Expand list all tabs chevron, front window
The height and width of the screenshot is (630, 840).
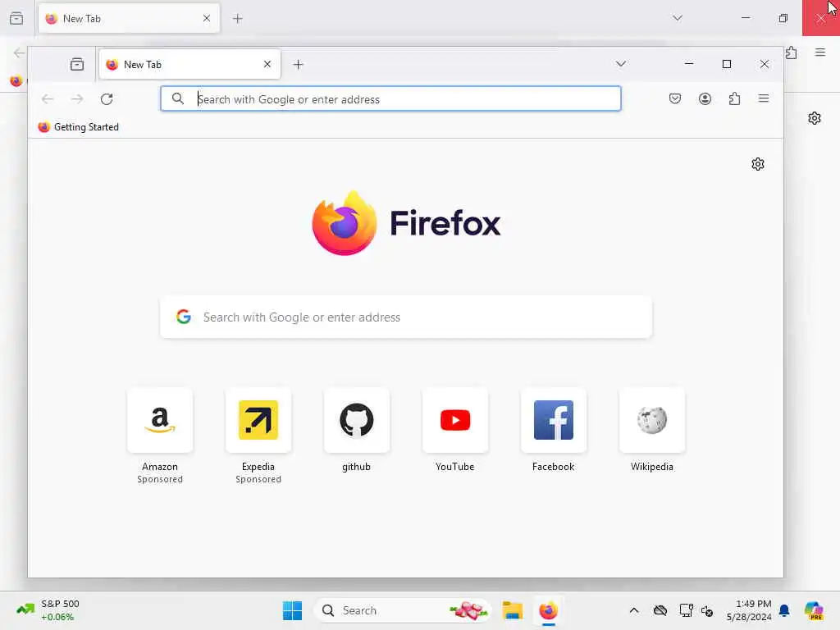coord(620,64)
